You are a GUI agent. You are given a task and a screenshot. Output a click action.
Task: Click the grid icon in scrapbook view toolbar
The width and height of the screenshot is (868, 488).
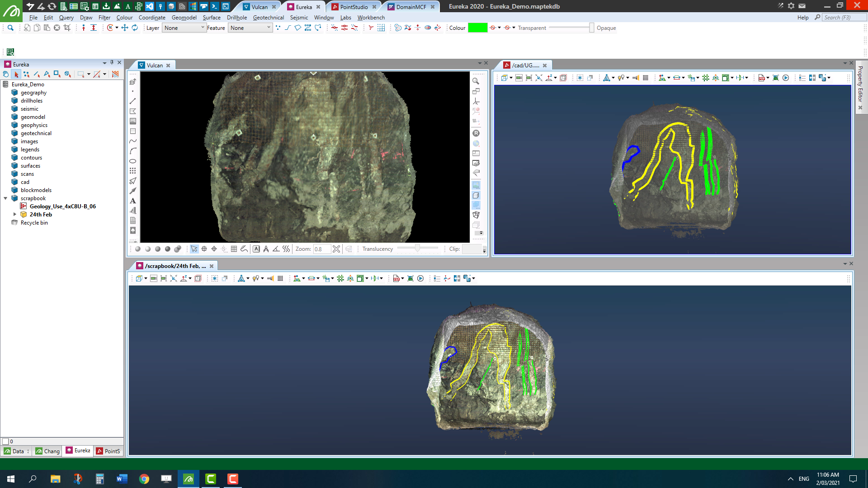(280, 278)
